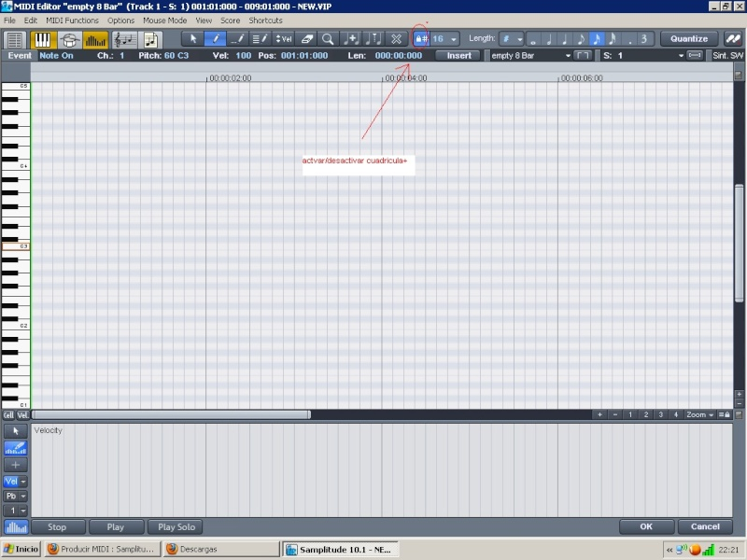Click the bracket icon beside object dropdown
The width and height of the screenshot is (747, 560).
[582, 56]
